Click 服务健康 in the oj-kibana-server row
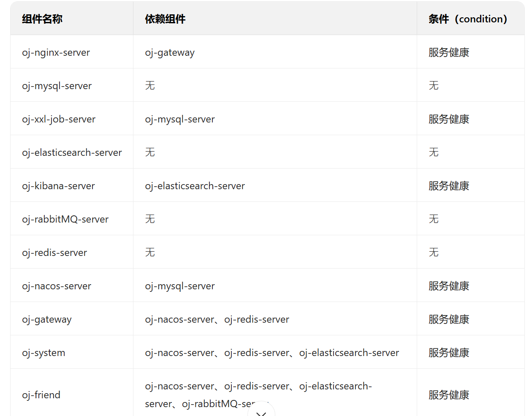532x416 pixels. tap(449, 186)
